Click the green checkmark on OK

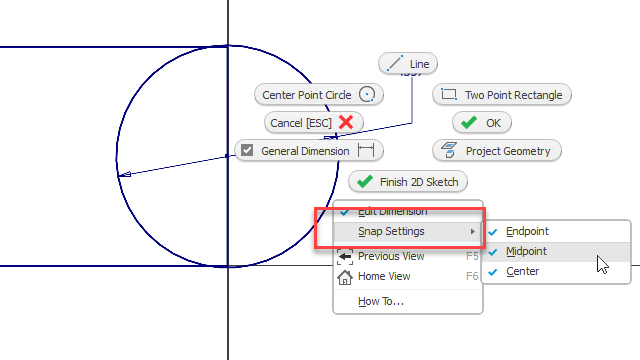pyautogui.click(x=469, y=122)
